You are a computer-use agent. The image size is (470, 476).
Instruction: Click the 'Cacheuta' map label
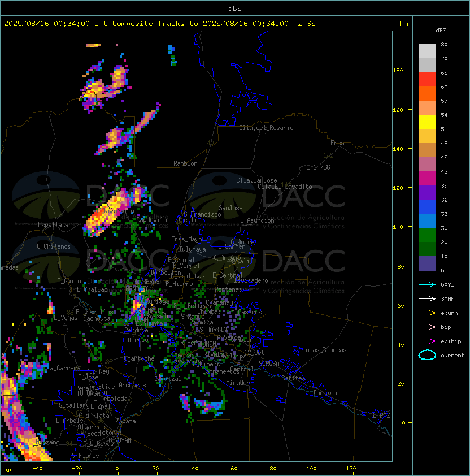97,318
